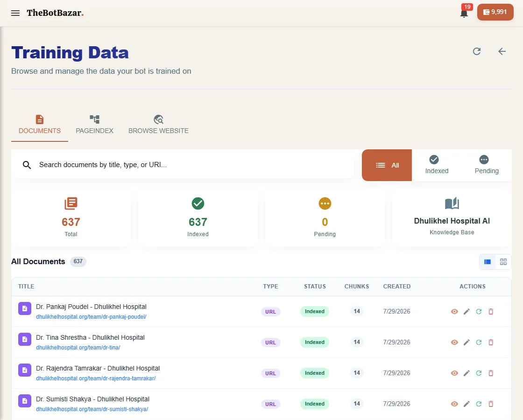
Task: Click the 637 Total stat card
Action: (x=71, y=217)
